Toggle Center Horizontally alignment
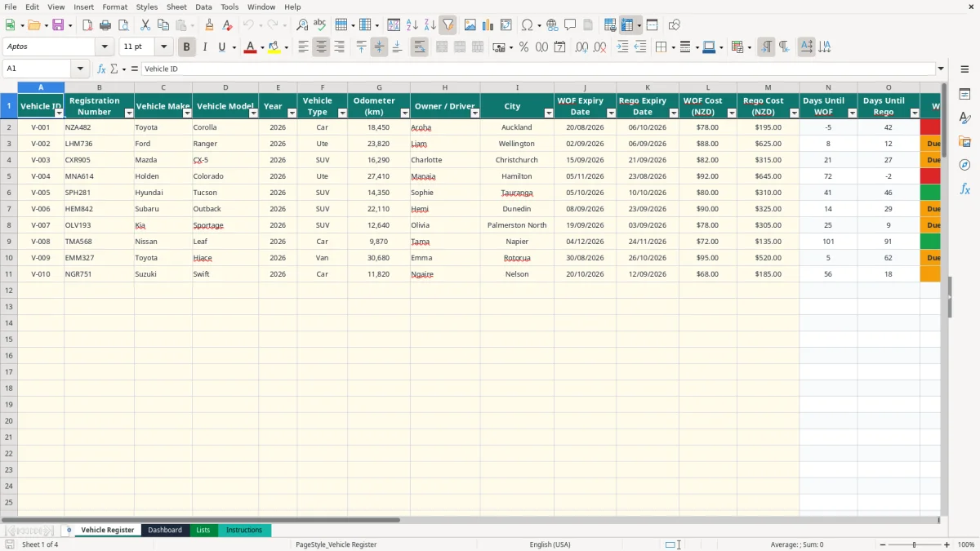This screenshot has width=980, height=551. point(321,47)
